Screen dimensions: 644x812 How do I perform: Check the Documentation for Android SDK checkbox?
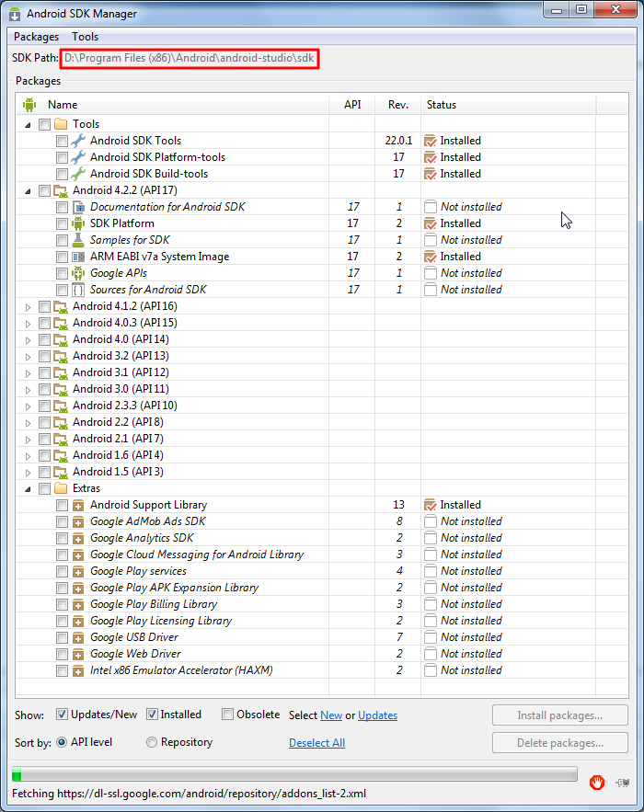[x=63, y=207]
